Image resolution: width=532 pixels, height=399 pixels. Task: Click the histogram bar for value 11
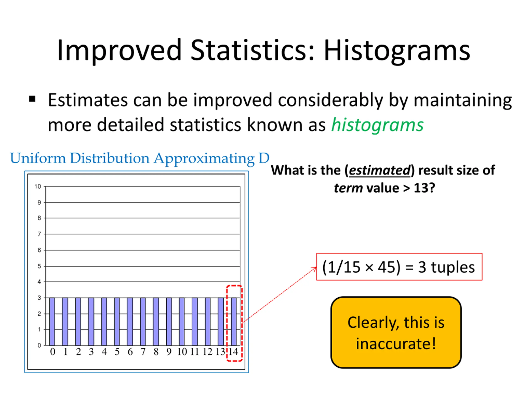(195, 321)
